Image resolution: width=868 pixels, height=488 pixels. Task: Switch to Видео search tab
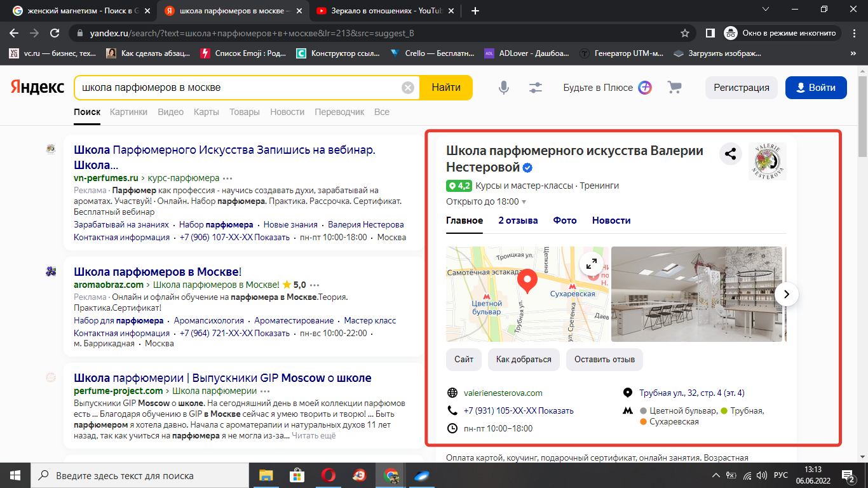point(170,112)
